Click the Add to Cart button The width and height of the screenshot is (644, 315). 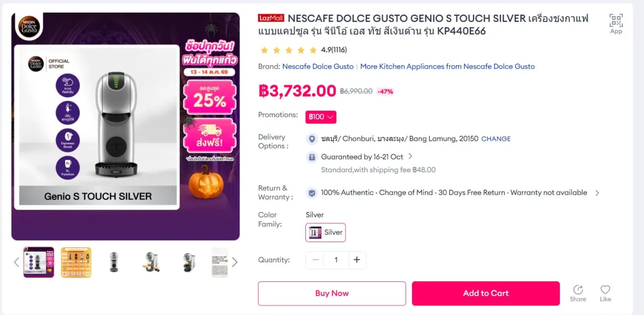click(486, 293)
